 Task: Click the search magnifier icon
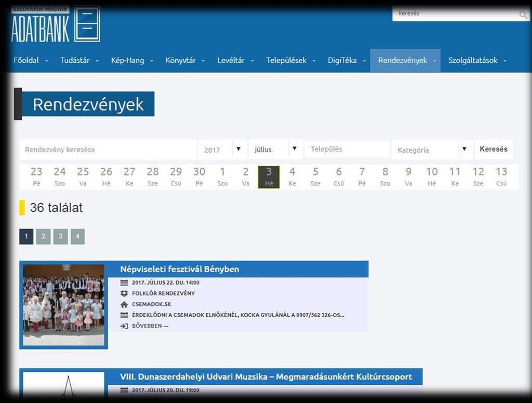(523, 14)
